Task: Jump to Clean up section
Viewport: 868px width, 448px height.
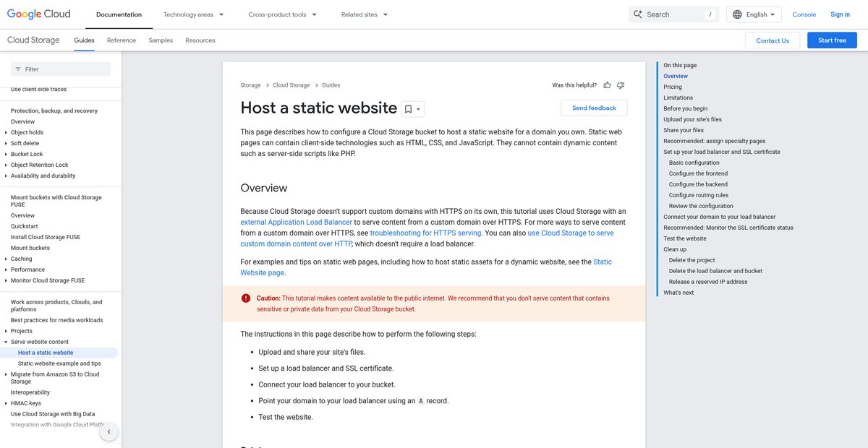Action: click(675, 249)
